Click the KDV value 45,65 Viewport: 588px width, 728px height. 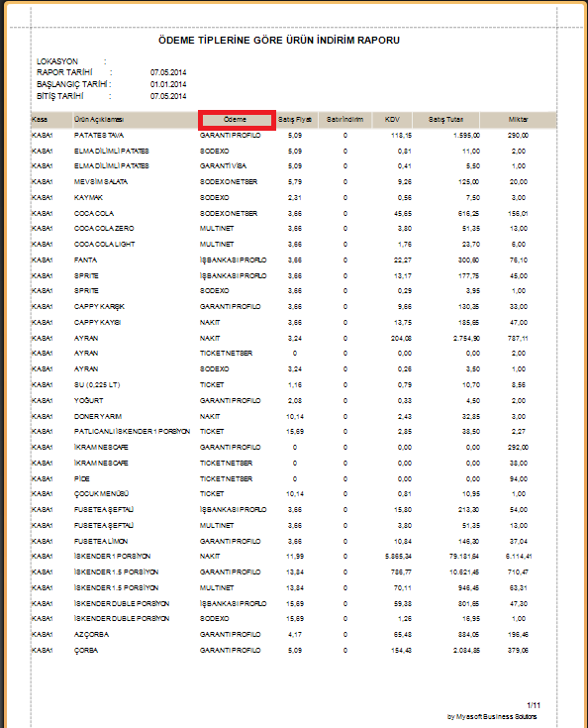[x=403, y=214]
